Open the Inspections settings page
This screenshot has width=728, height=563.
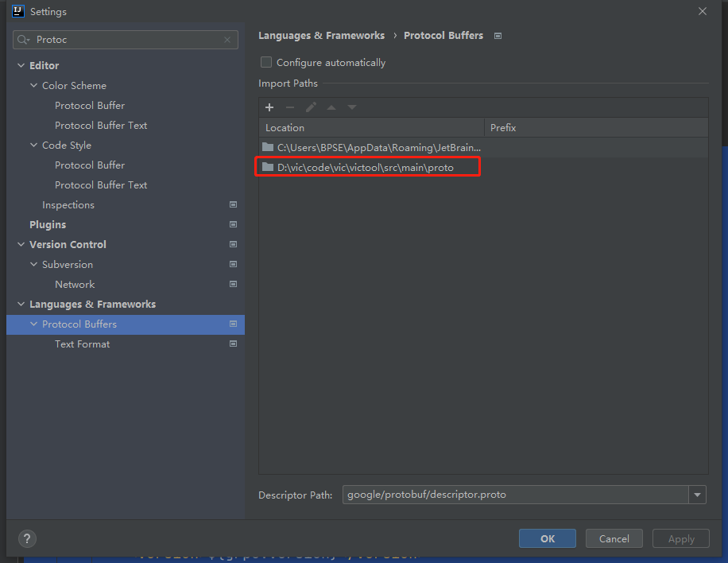(68, 205)
